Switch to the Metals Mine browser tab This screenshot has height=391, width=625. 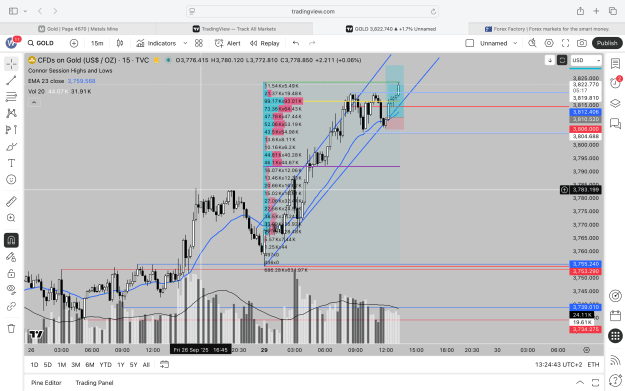point(78,29)
